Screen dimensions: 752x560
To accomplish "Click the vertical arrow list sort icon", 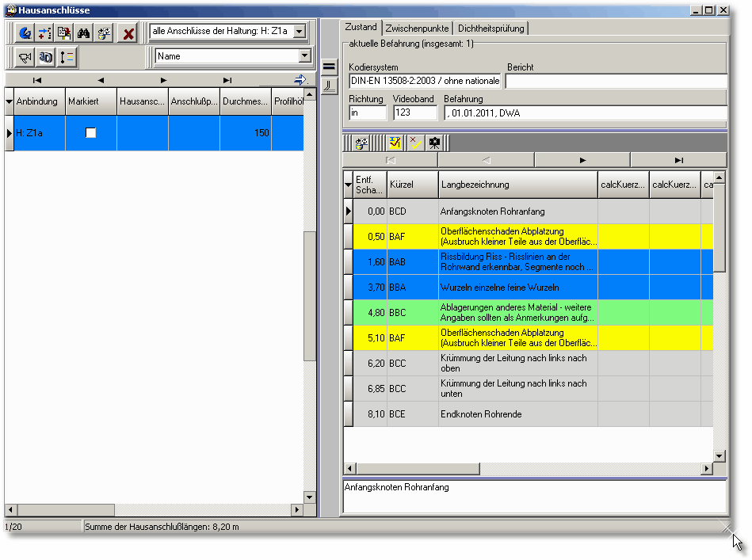I will click(x=67, y=57).
